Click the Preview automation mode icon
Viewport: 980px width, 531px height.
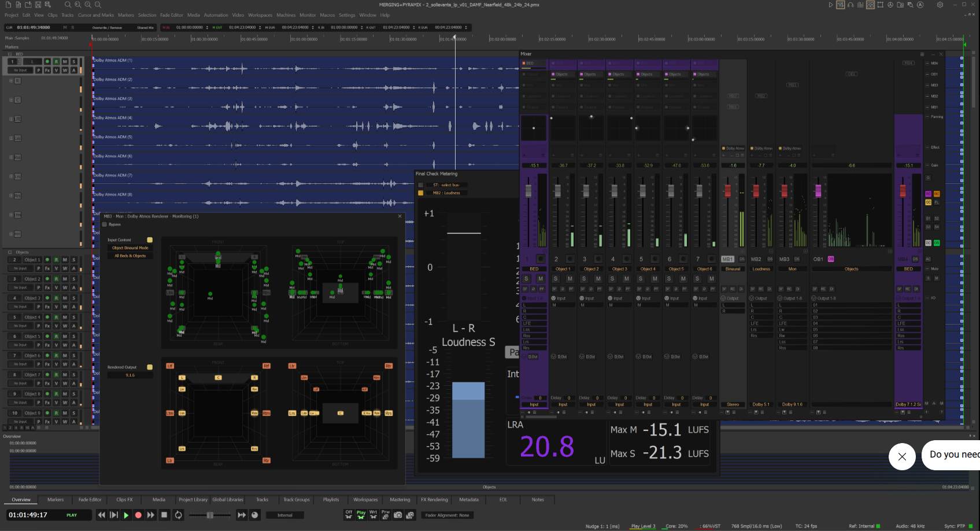[386, 514]
